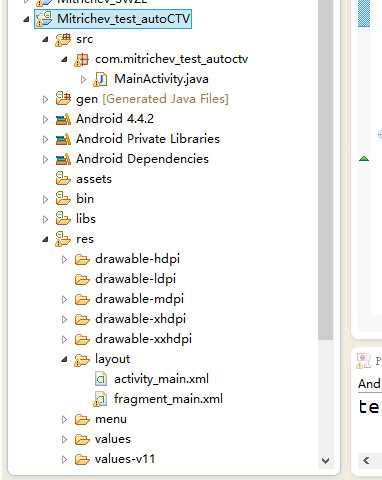
Task: Click the com.mitrichev_test_autoctv package icon
Action: (x=82, y=60)
